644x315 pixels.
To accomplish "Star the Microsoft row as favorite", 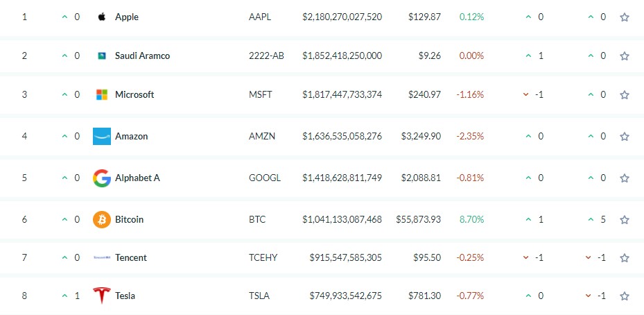I will pyautogui.click(x=625, y=94).
